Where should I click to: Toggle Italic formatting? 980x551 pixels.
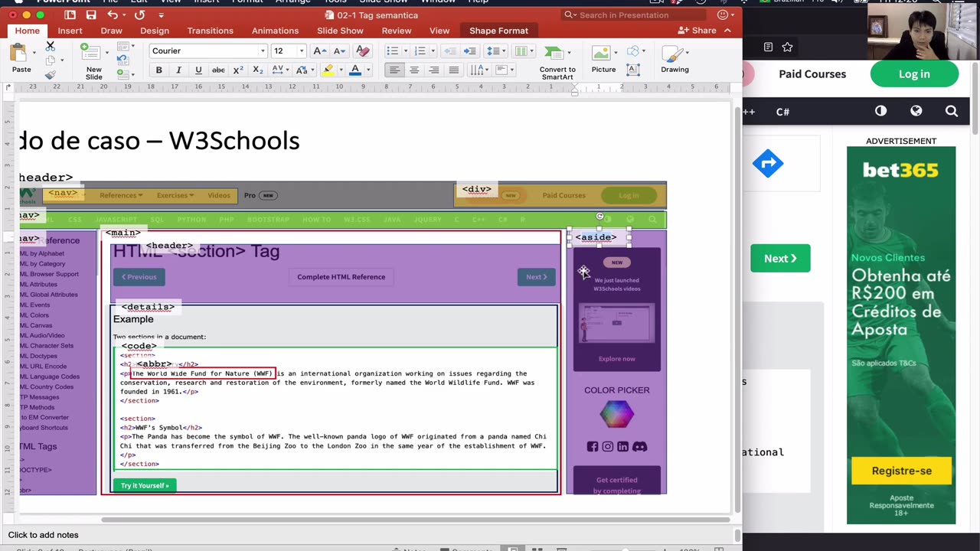pyautogui.click(x=178, y=70)
